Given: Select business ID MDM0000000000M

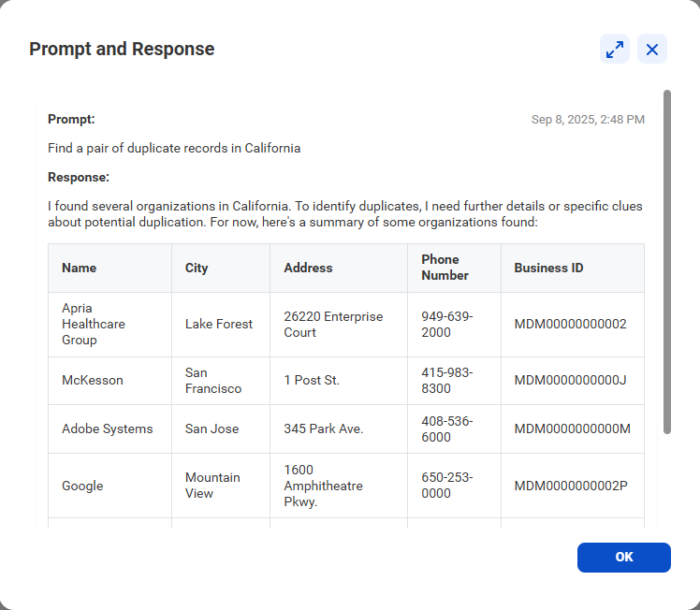Looking at the screenshot, I should tap(573, 429).
